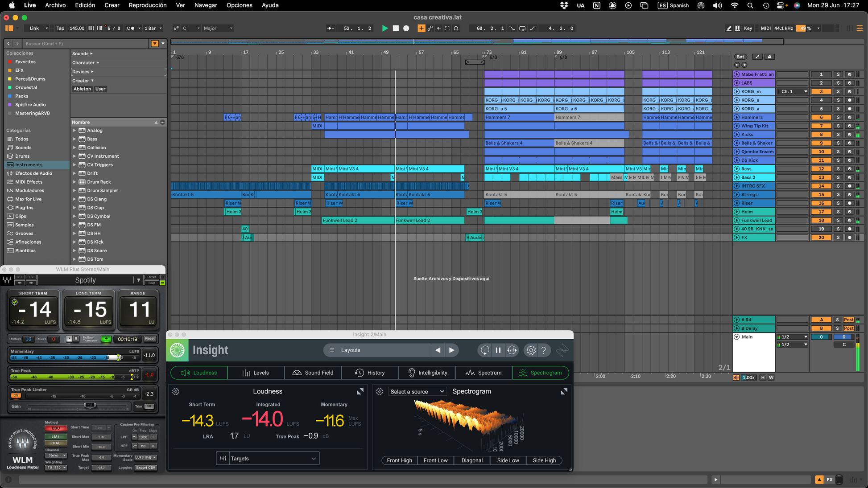Screen dimensions: 868x488
Task: Click the browser search field
Action: coord(86,43)
